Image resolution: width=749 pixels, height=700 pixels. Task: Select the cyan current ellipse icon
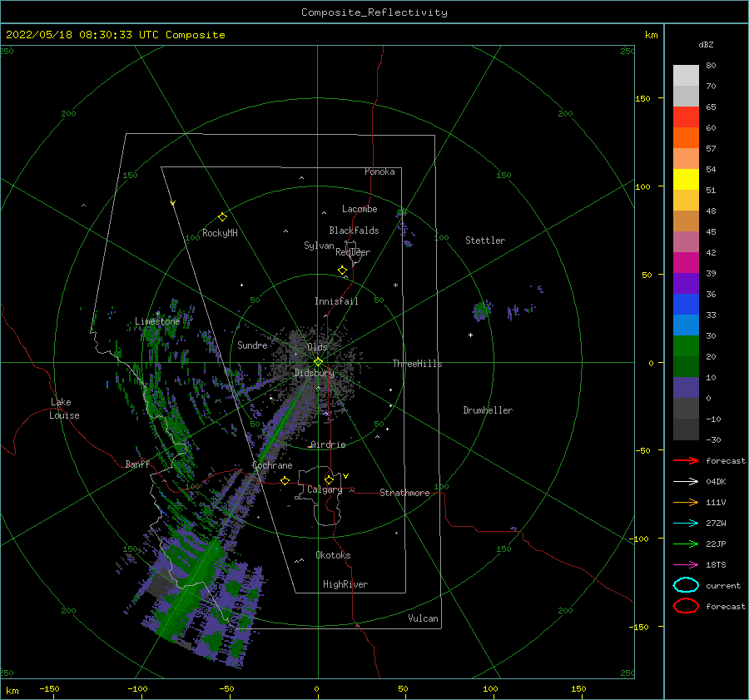point(686,585)
